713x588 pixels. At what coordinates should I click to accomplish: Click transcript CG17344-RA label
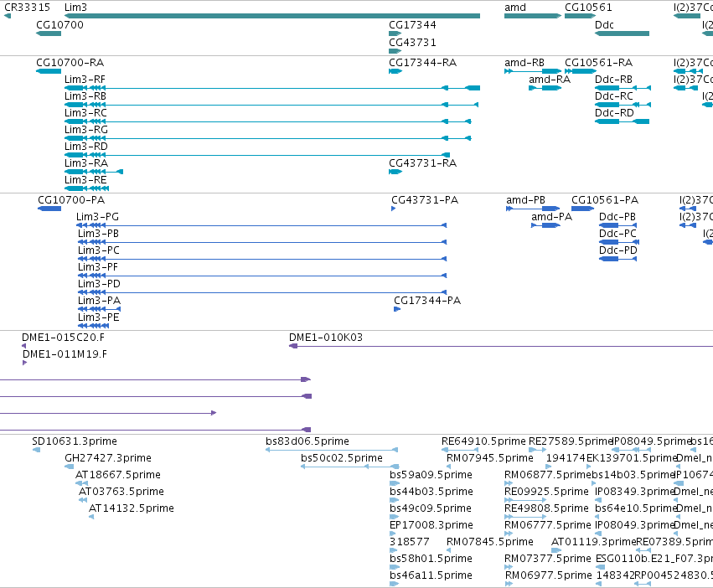(x=423, y=62)
